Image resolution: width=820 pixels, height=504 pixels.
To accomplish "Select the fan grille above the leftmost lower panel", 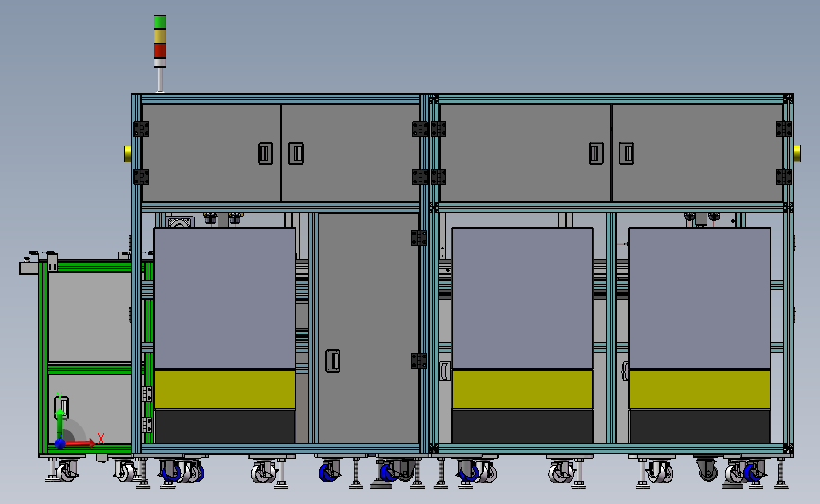I will (180, 222).
